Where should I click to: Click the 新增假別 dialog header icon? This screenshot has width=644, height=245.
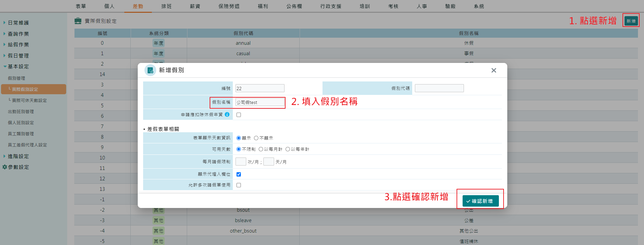[x=150, y=70]
